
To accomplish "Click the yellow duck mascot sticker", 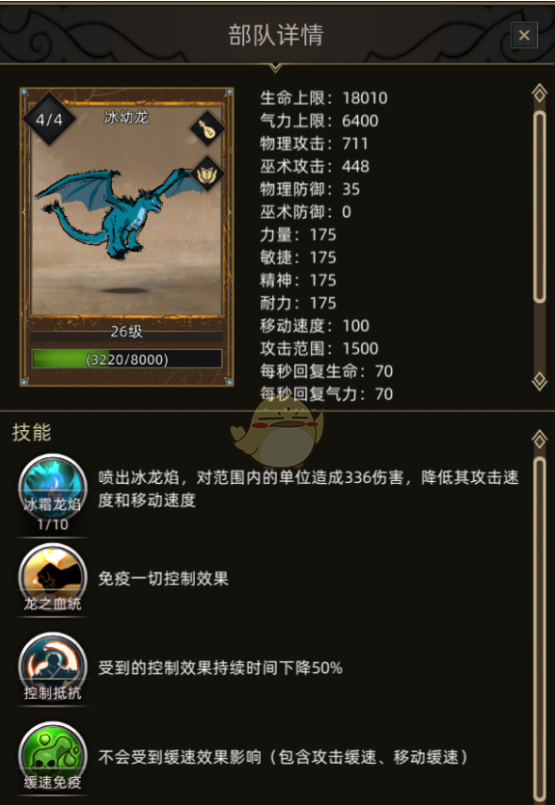I will (278, 432).
